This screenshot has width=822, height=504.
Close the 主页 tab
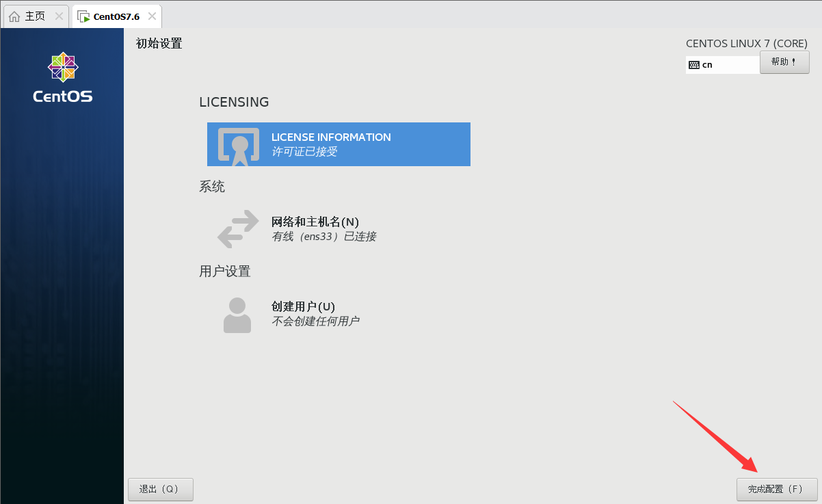(59, 16)
